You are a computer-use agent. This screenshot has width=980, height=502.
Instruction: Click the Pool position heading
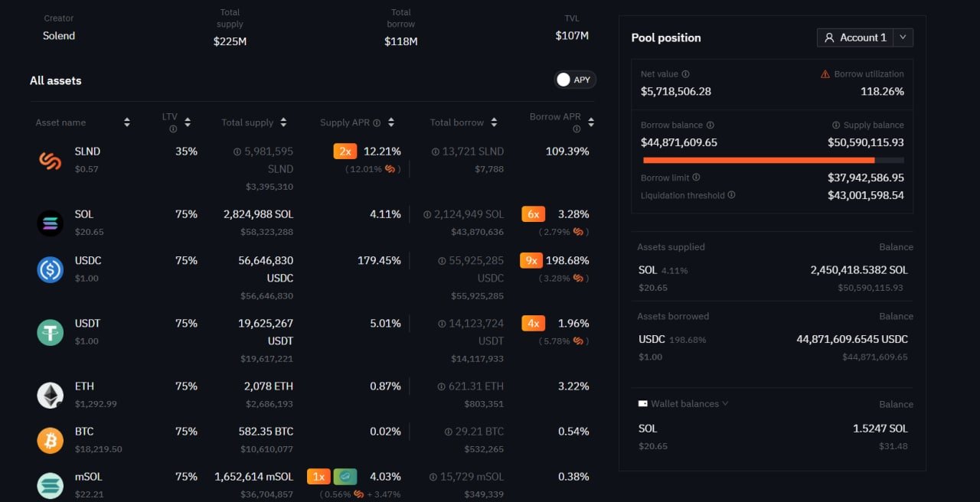pos(666,37)
